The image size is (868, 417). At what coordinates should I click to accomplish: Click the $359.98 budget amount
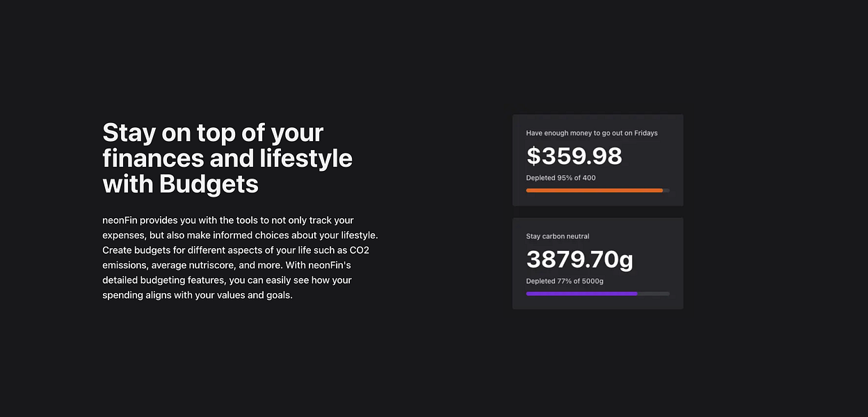point(574,156)
